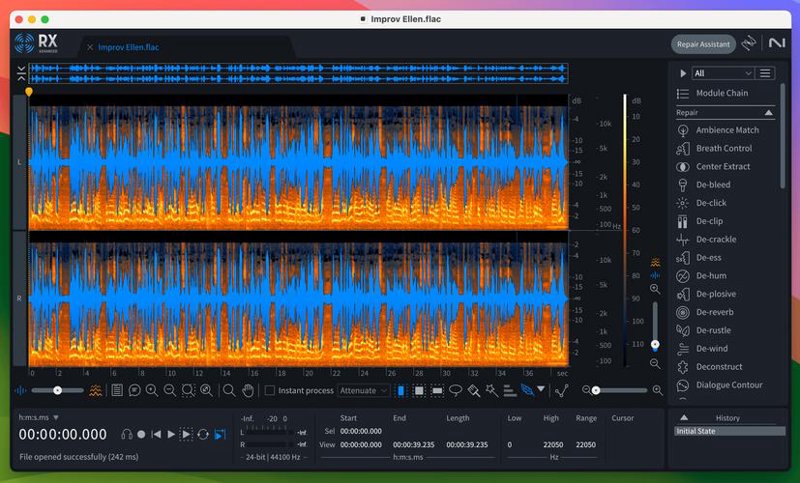Zoom out on the timeline toolbar
Screen dimensions: 800x483
[170, 391]
